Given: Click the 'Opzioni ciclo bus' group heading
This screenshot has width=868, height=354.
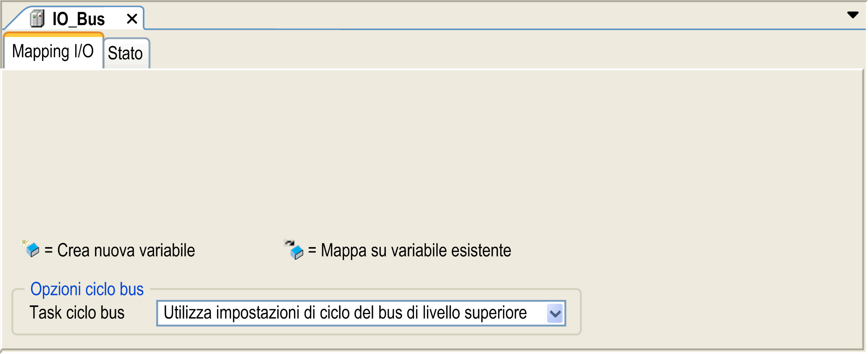Looking at the screenshot, I should pos(87,289).
